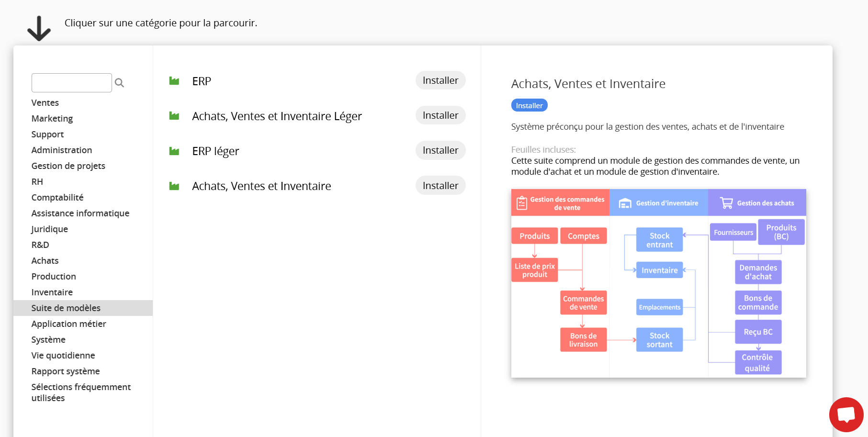Screen dimensions: 868x437
Task: Install the ERP léger template
Action: 440,150
